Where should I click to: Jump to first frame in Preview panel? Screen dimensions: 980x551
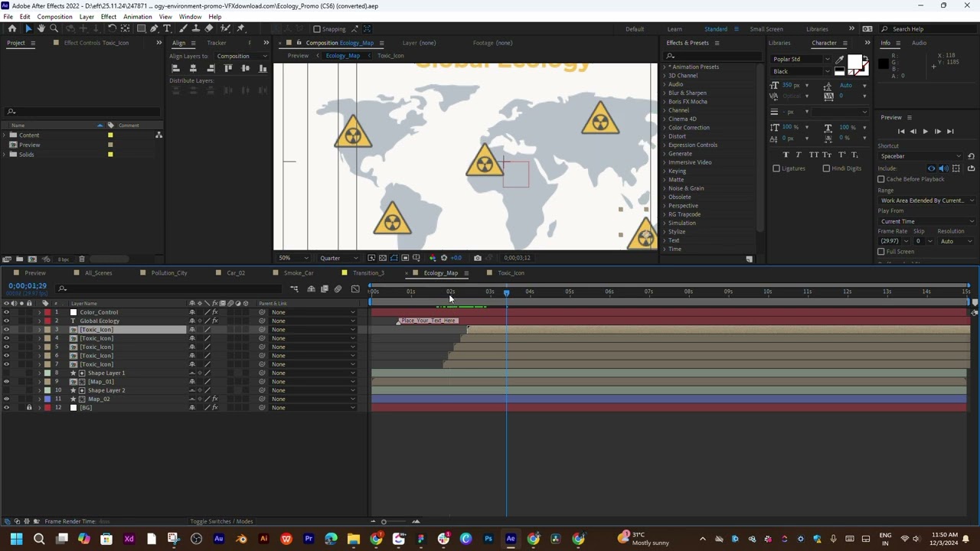tap(900, 132)
